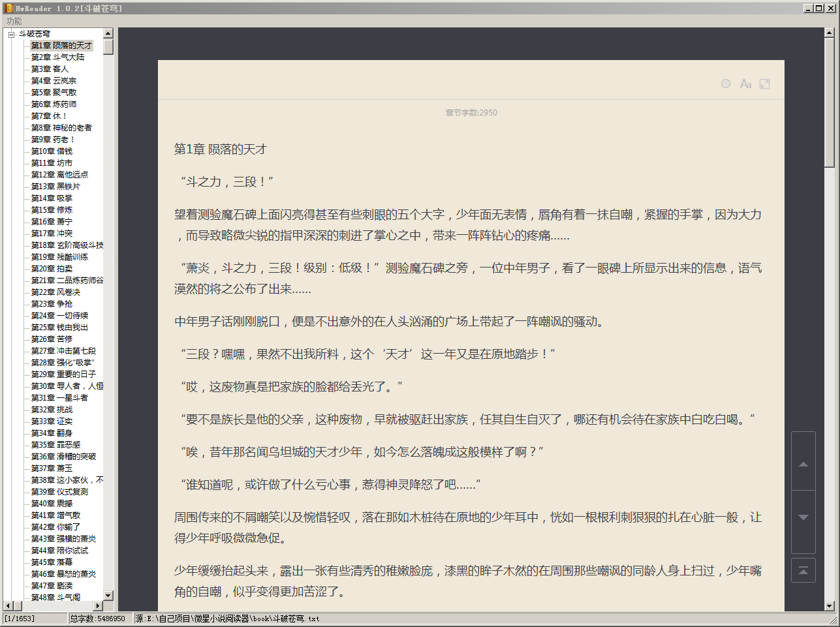The image size is (840, 627).
Task: Open the 功能 menu
Action: [x=14, y=21]
